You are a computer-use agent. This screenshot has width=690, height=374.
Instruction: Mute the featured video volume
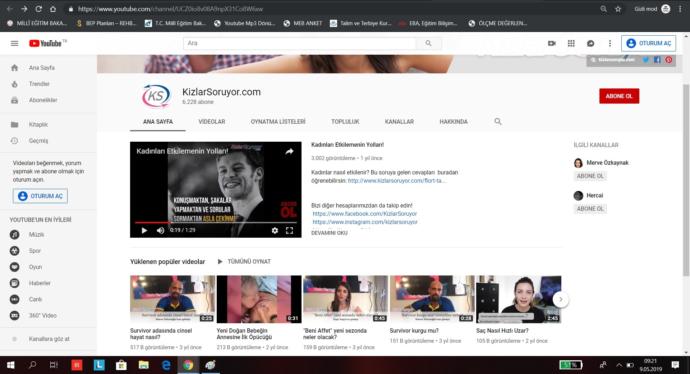point(161,230)
